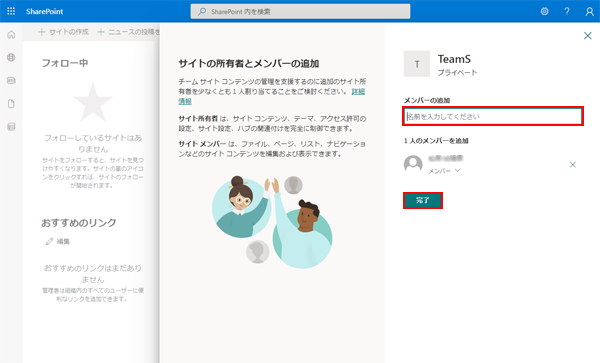Open the news icon in left rail

11,80
